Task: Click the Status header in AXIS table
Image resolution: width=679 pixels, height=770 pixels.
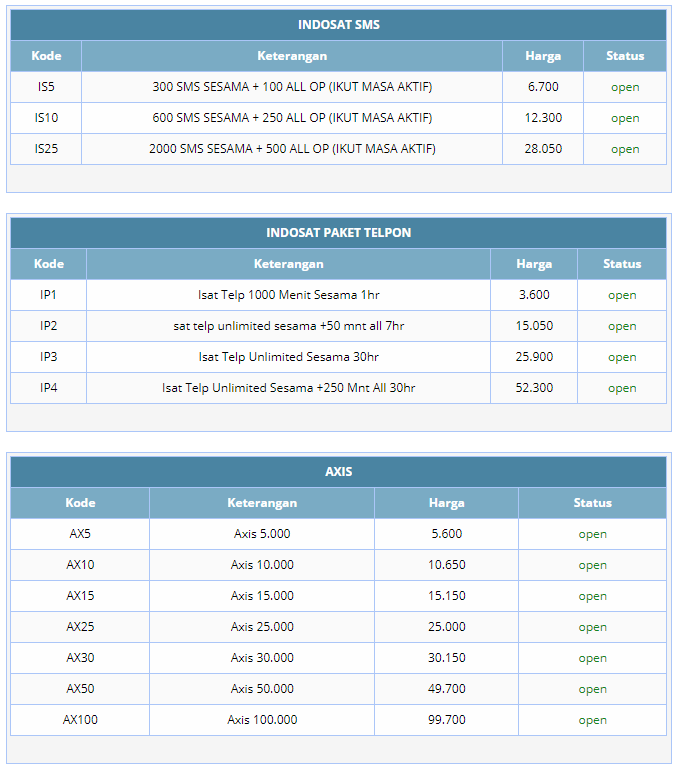Action: point(592,503)
